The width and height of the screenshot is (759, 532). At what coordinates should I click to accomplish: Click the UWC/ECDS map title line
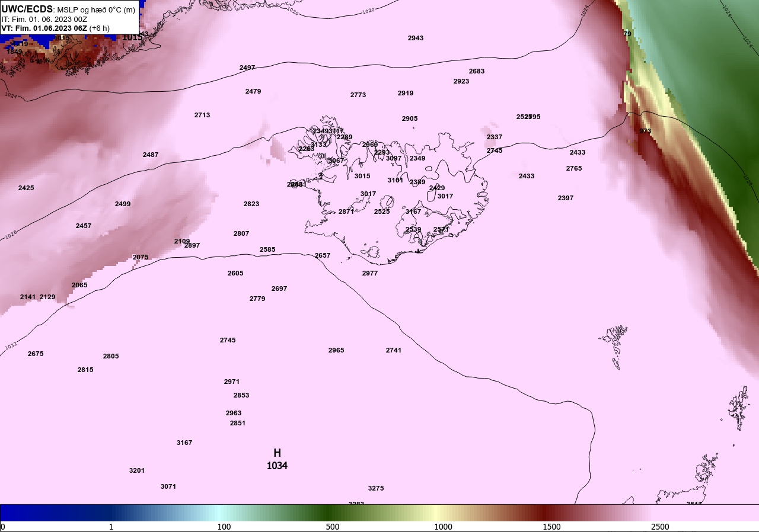(68, 9)
